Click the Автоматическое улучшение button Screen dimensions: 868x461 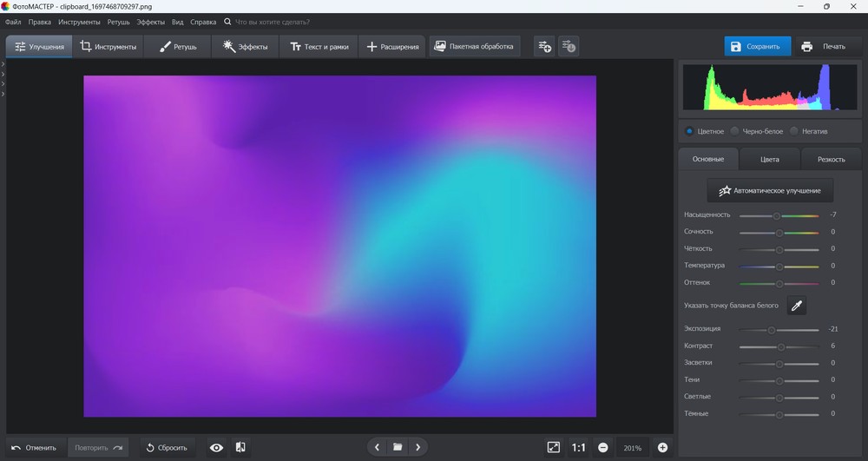click(770, 190)
